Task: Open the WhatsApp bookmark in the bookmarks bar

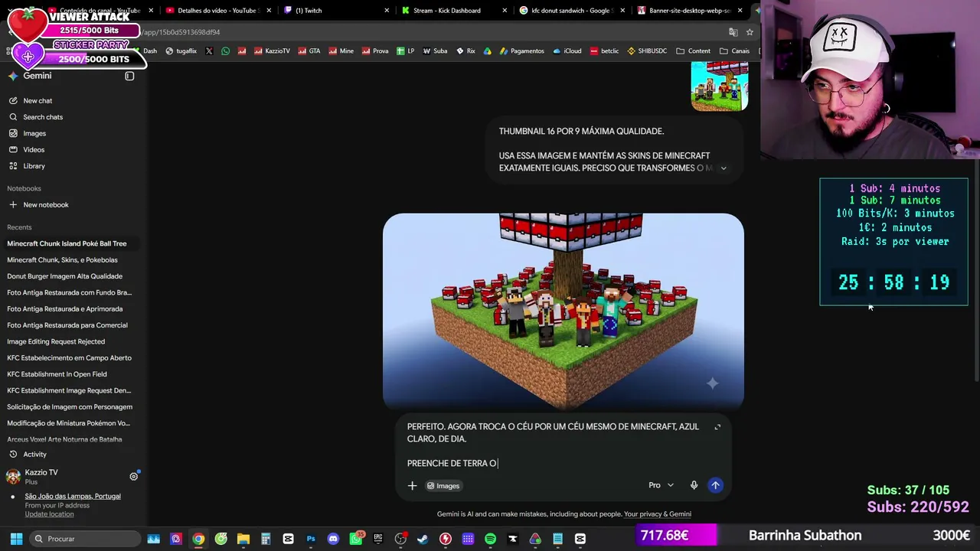Action: tap(225, 51)
